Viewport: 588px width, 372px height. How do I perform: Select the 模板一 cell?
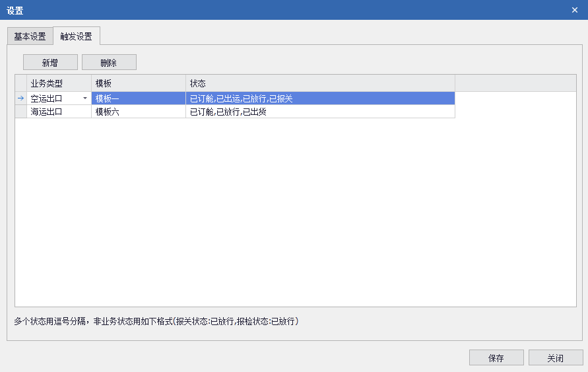(x=139, y=98)
